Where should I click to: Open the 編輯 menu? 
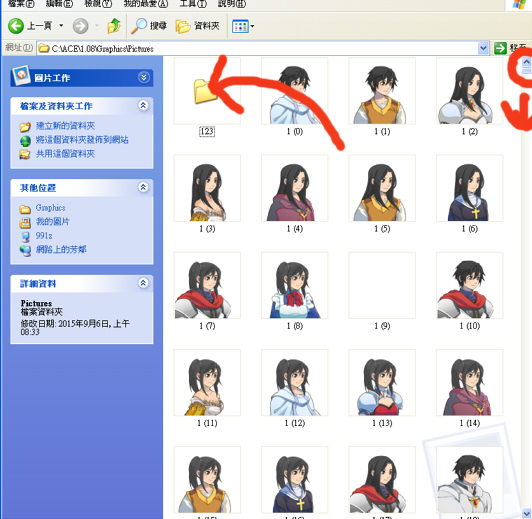point(59,4)
